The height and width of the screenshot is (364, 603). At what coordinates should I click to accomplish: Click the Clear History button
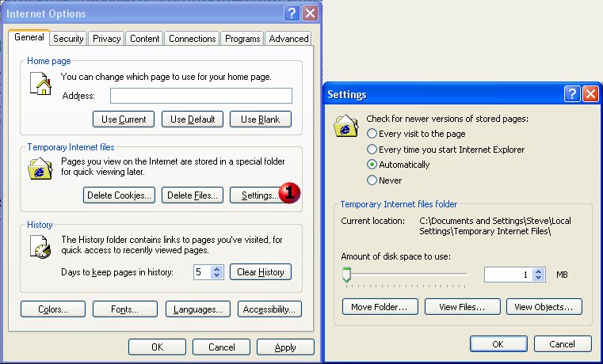(261, 272)
